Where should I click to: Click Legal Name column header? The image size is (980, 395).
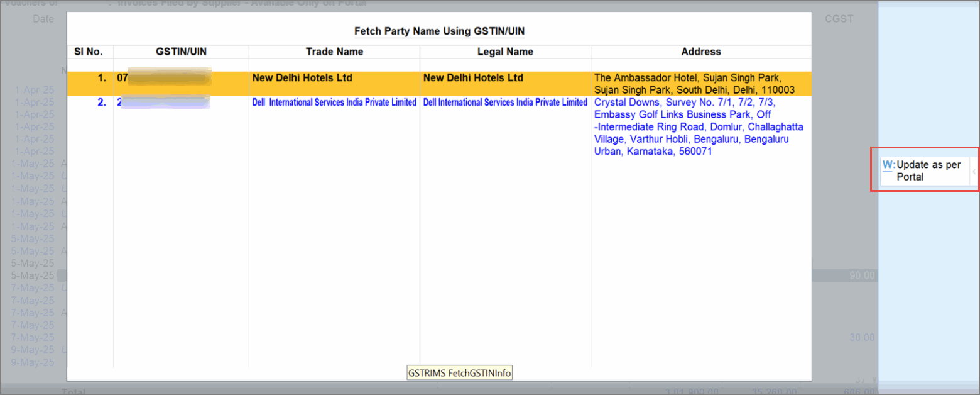[x=505, y=52]
